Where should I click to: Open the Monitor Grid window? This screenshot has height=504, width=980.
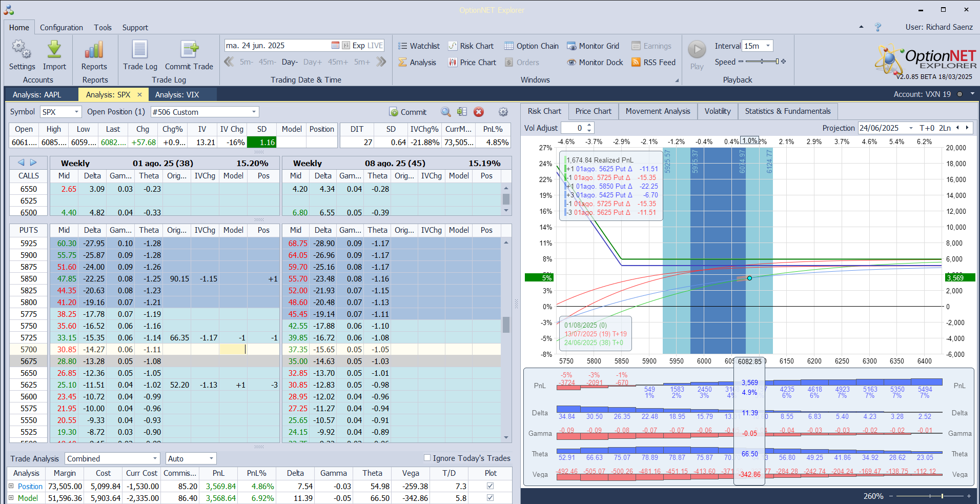(593, 46)
